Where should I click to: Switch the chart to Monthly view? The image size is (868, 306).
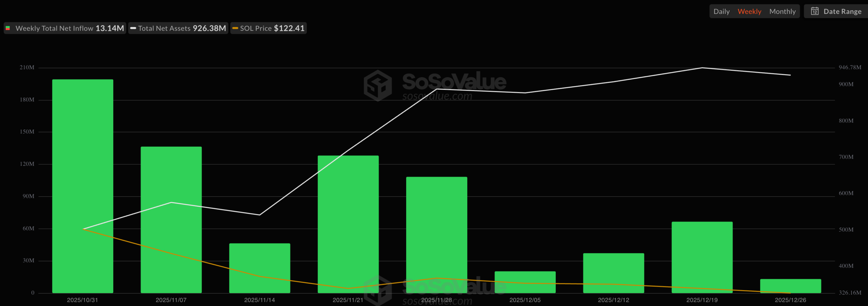[782, 12]
